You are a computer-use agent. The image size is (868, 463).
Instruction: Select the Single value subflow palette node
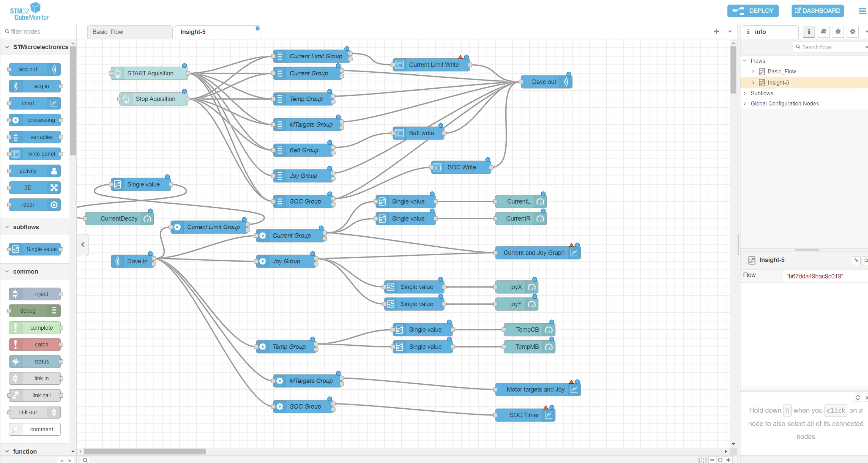tap(35, 249)
